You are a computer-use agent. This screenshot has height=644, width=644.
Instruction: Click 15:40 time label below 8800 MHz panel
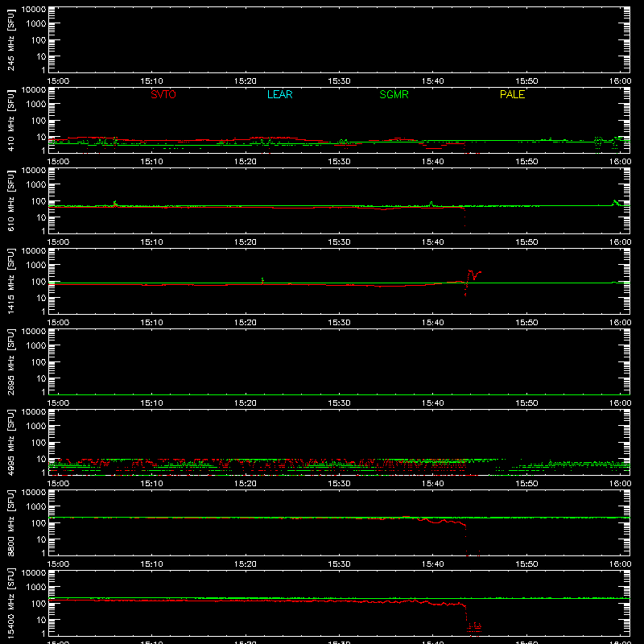[433, 564]
